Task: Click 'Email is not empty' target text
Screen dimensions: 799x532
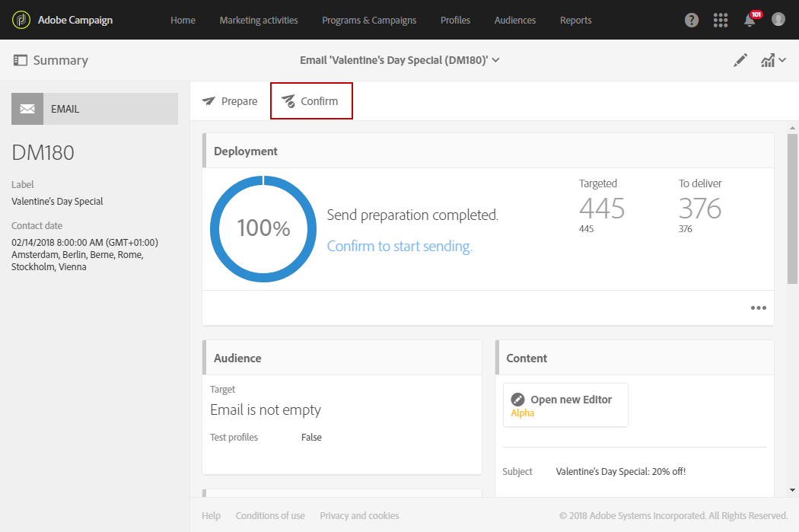Action: [x=266, y=409]
